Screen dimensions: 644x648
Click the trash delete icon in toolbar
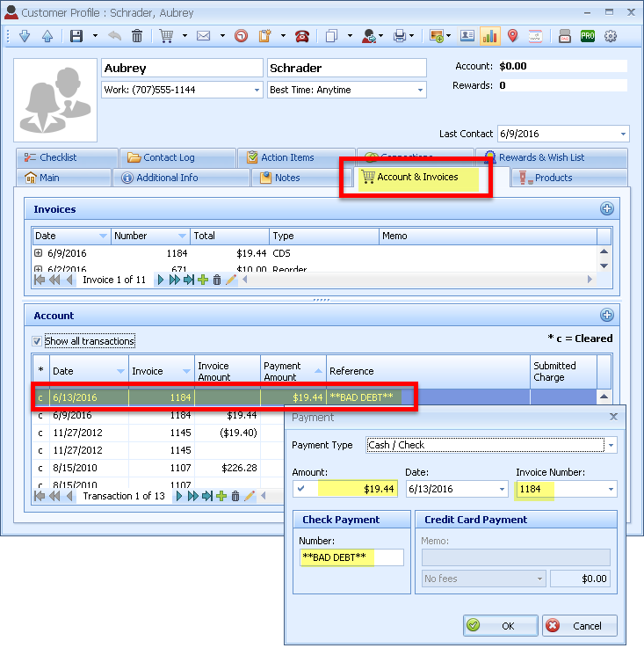[137, 36]
